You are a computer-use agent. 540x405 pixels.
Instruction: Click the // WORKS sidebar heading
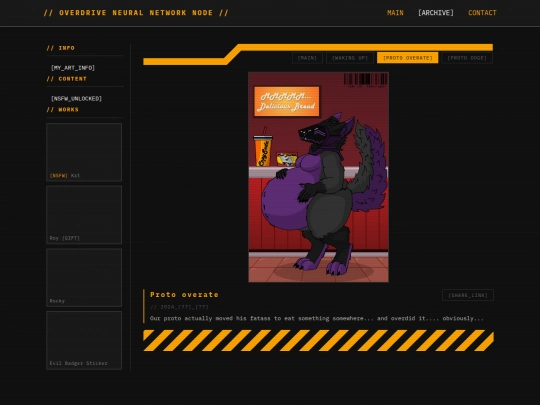coord(63,110)
